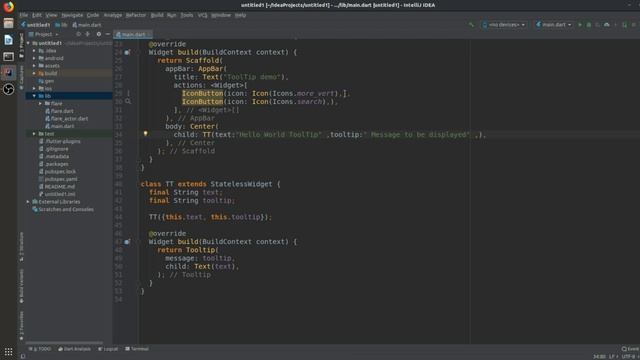Open the Code menu

[x=93, y=15]
